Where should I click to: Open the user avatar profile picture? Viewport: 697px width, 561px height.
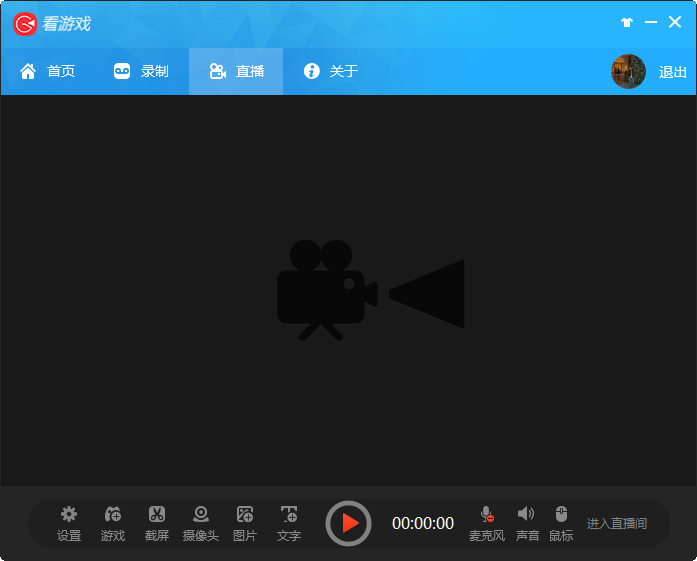point(628,71)
